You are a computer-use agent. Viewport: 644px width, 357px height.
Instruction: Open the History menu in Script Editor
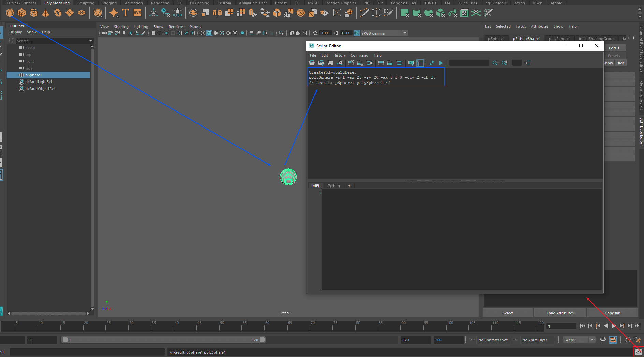click(x=339, y=55)
